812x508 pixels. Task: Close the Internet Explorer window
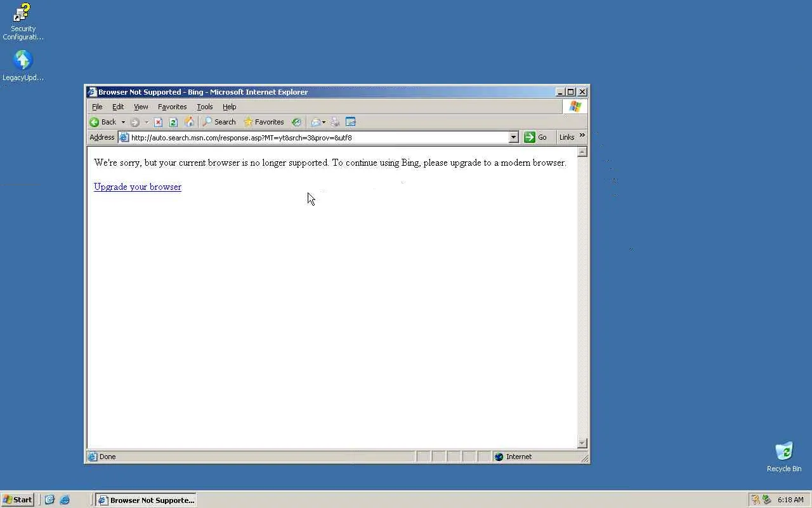[582, 92]
